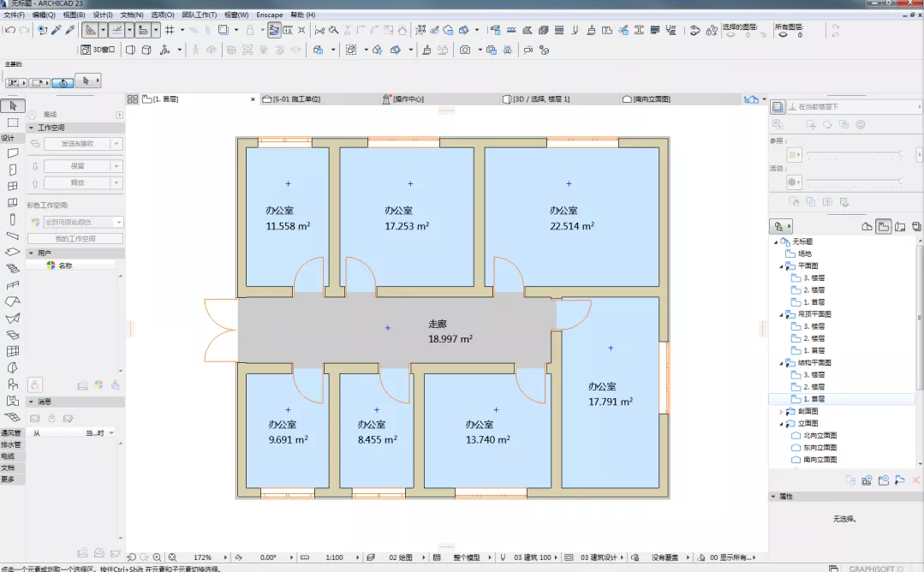
Task: Open the 团队工作(T) menu
Action: 200,15
